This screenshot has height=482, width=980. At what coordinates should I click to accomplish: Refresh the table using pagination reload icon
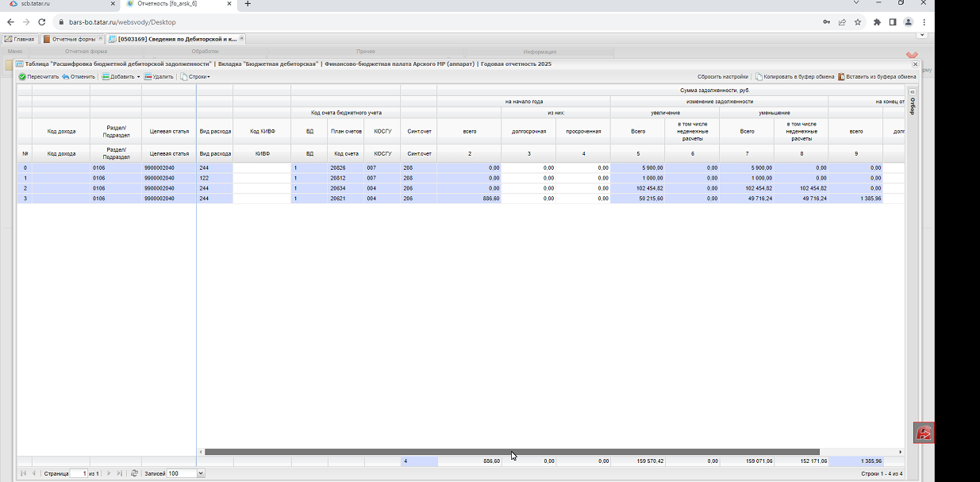pyautogui.click(x=134, y=473)
